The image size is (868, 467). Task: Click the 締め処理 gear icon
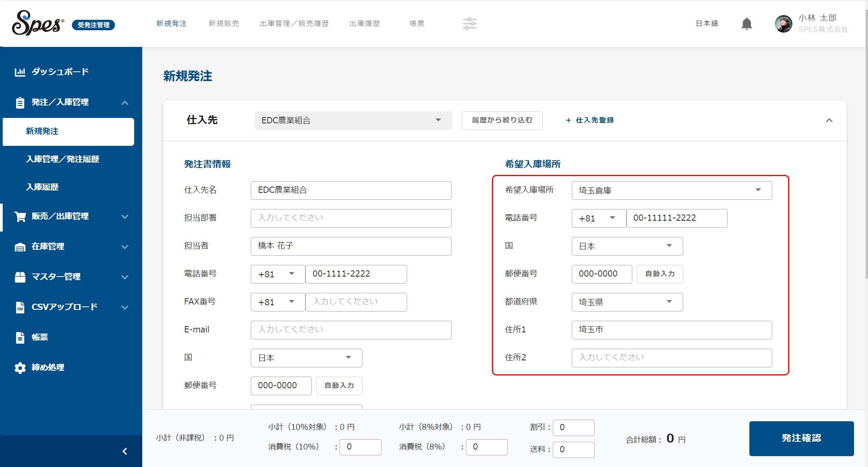coord(20,368)
